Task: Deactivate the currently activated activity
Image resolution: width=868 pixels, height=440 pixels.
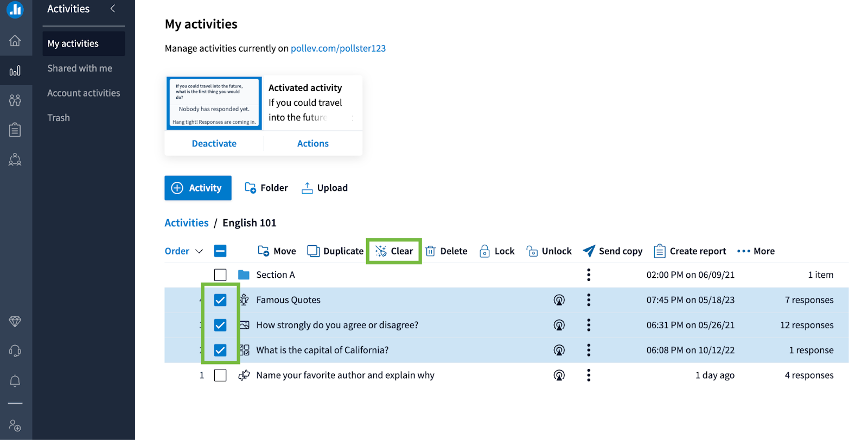Action: coord(214,144)
